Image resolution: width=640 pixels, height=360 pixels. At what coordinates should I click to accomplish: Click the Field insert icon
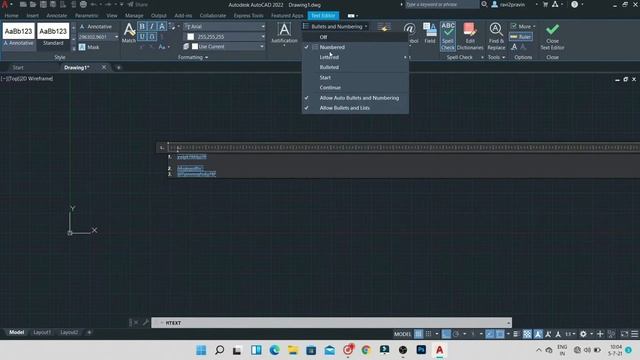coord(430,33)
